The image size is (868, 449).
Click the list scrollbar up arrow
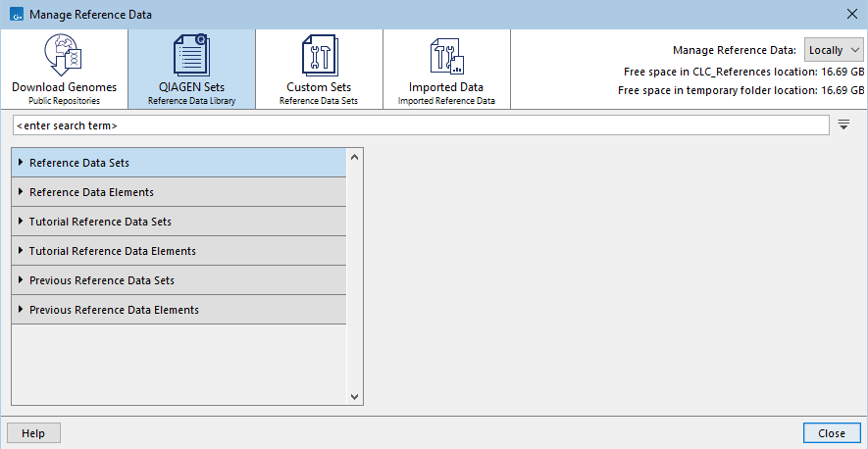pos(355,155)
